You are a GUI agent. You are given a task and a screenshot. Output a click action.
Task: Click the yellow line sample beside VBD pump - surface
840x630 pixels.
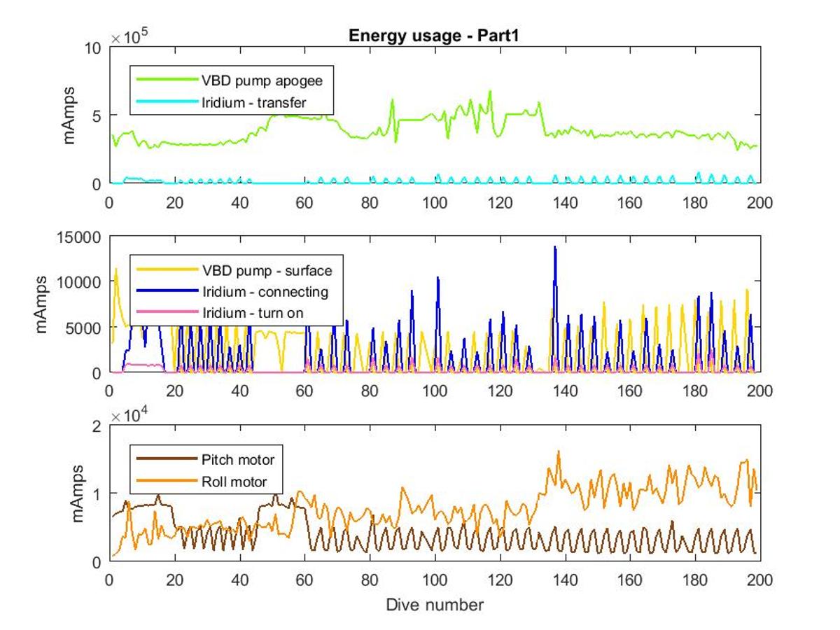click(167, 270)
